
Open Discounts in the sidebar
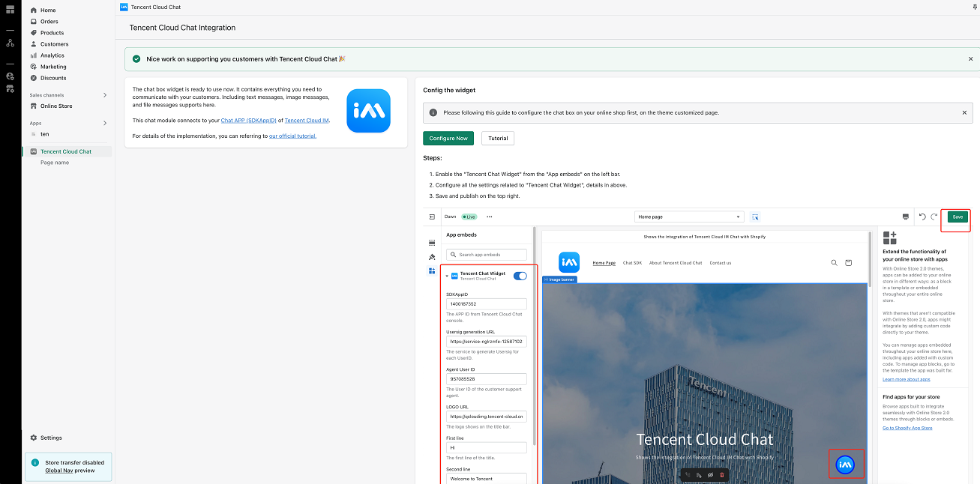(x=53, y=78)
